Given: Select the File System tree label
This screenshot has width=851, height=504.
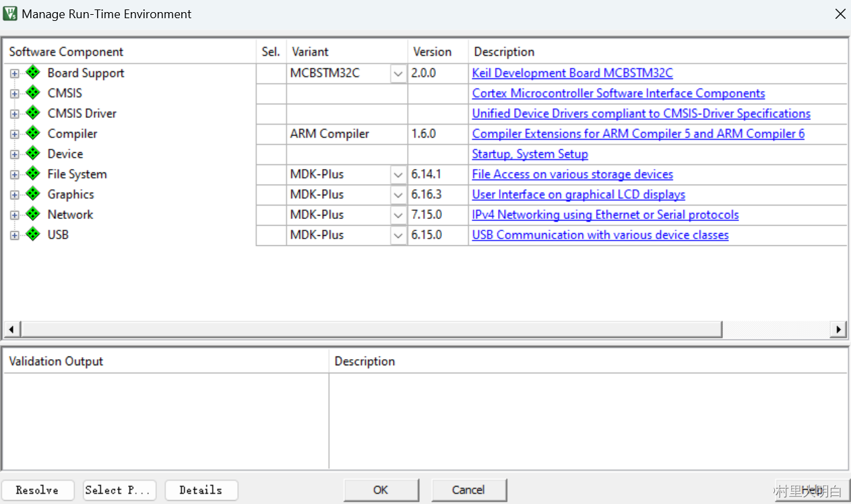Looking at the screenshot, I should coord(77,174).
